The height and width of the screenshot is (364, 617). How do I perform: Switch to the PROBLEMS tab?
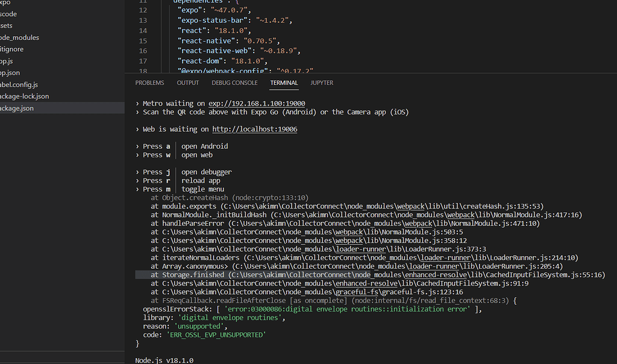(149, 83)
